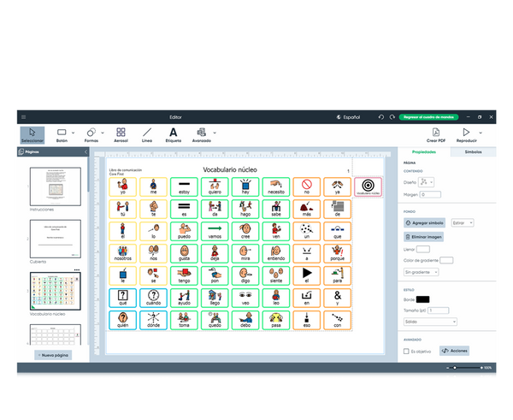This screenshot has width=513, height=420.
Task: Click the Aerosol grid tool
Action: tap(121, 135)
